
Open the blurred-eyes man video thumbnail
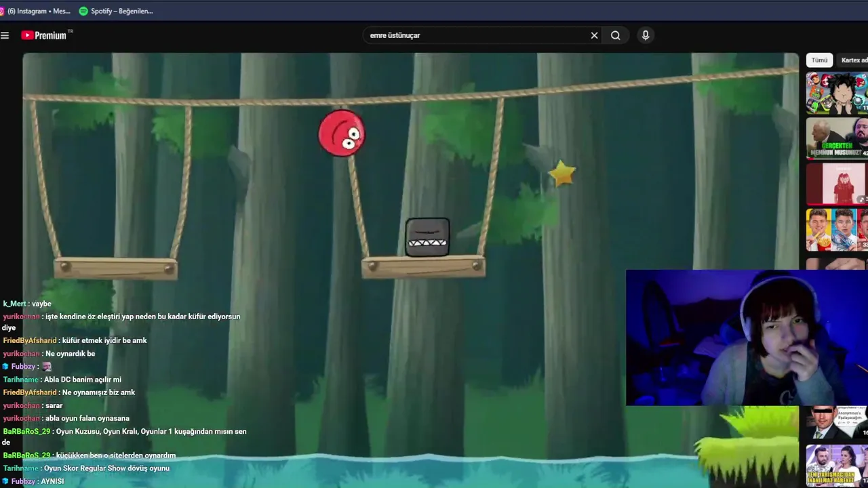click(x=837, y=422)
